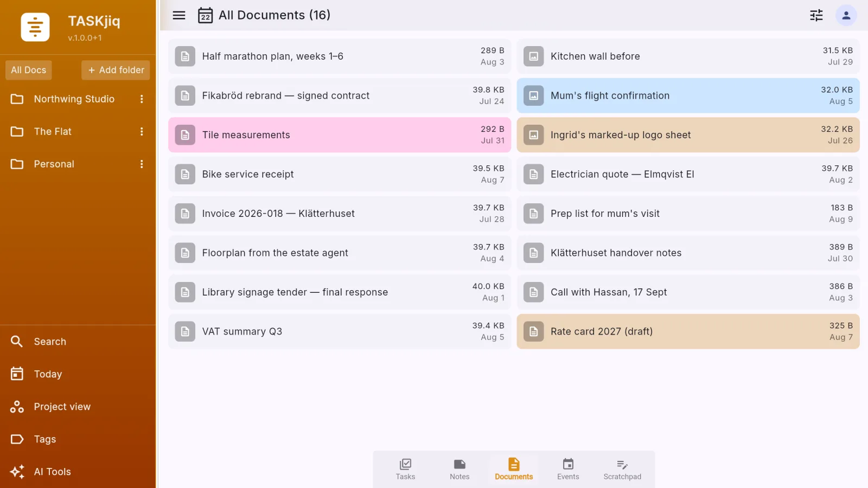Click the TASKjiq app logo
This screenshot has width=868, height=488.
click(x=35, y=27)
